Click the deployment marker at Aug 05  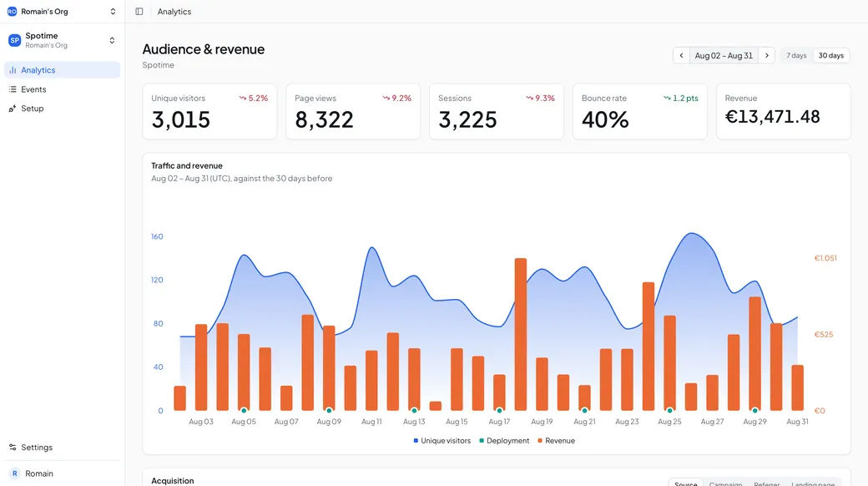point(244,411)
